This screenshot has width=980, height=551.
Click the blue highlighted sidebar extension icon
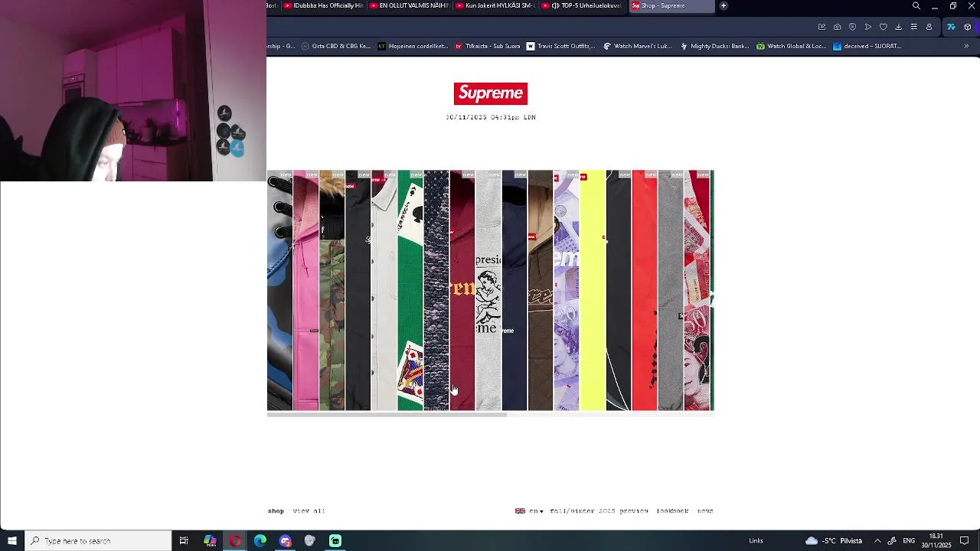pos(951,27)
